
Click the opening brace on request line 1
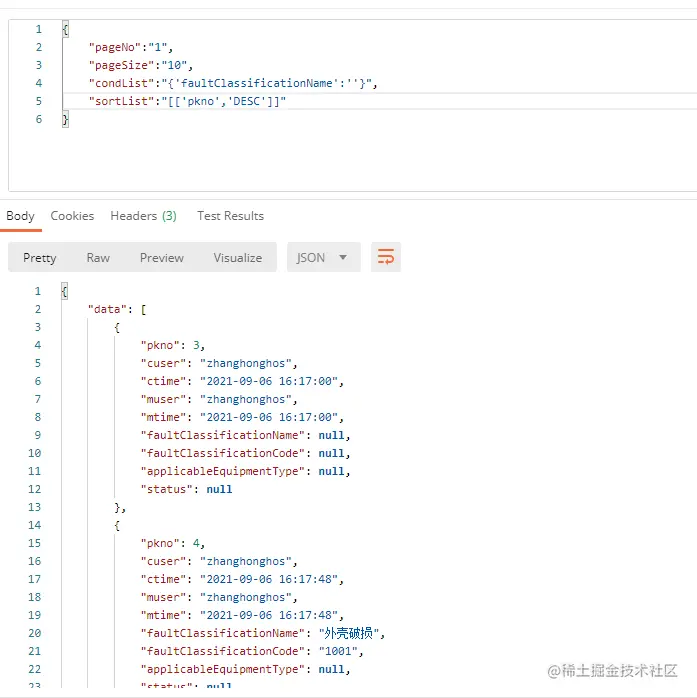[65, 30]
